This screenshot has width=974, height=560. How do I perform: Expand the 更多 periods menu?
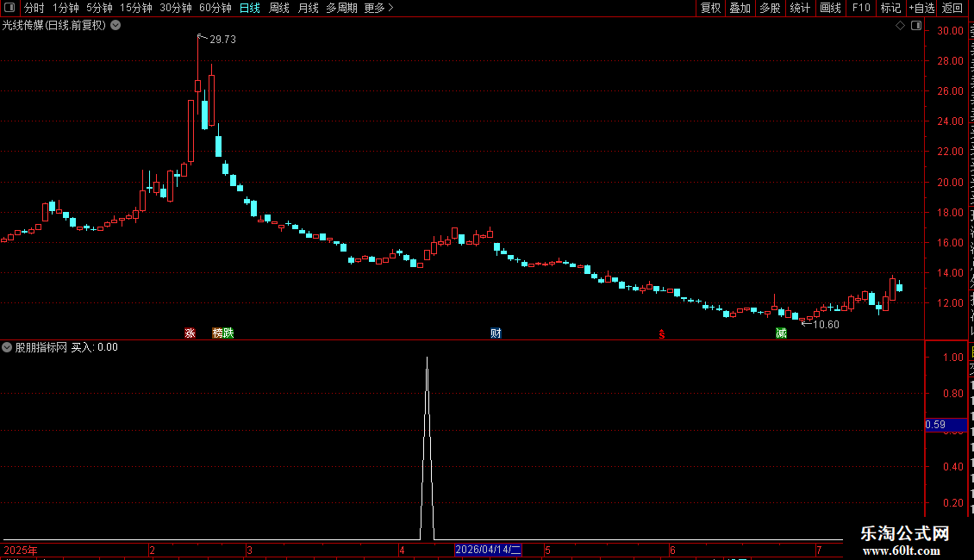pos(378,8)
